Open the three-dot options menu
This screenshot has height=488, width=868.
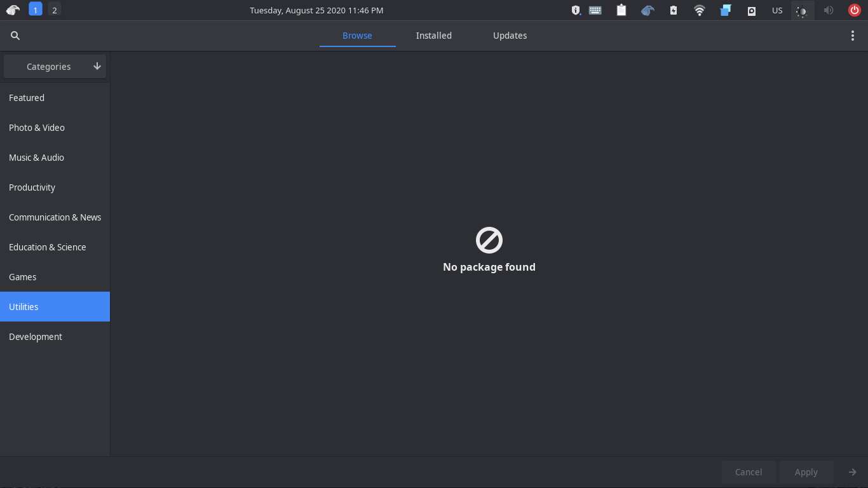pyautogui.click(x=853, y=36)
